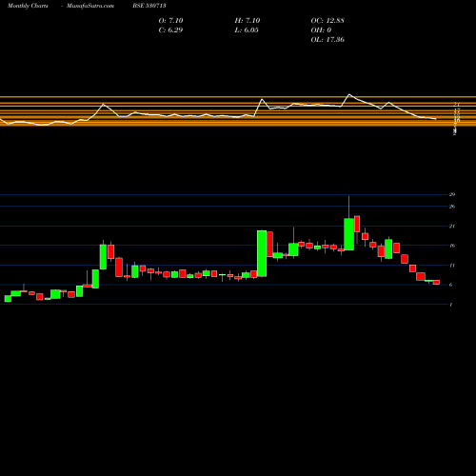Click the 'OH: 0' value

point(321,30)
